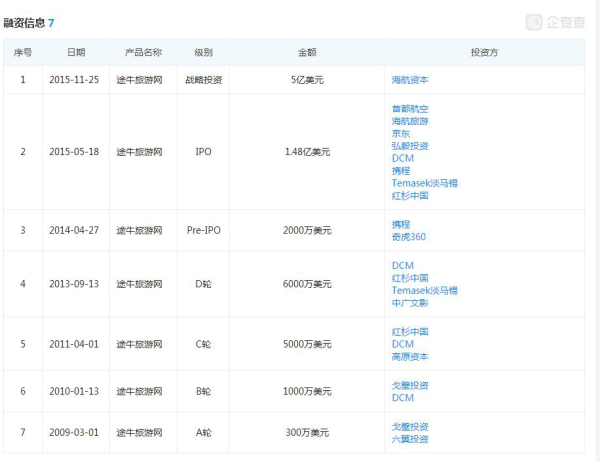
Task: Click amount cell 1.48亿美元
Action: tap(307, 152)
